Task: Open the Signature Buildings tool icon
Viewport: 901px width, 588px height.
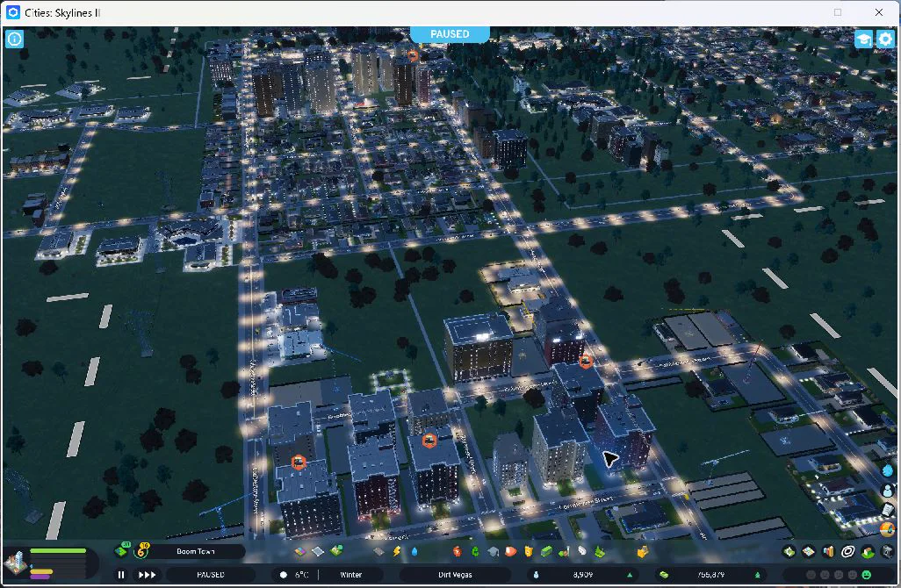Action: click(336, 551)
